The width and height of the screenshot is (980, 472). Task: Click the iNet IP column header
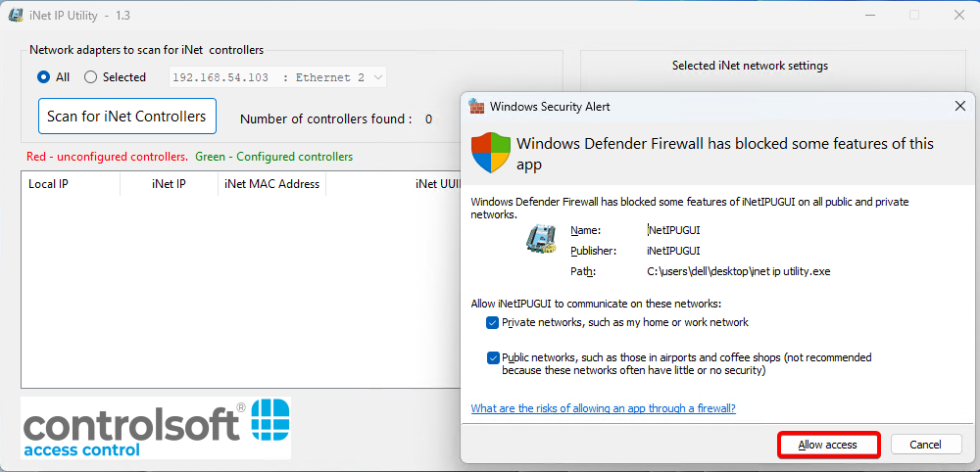click(x=169, y=184)
